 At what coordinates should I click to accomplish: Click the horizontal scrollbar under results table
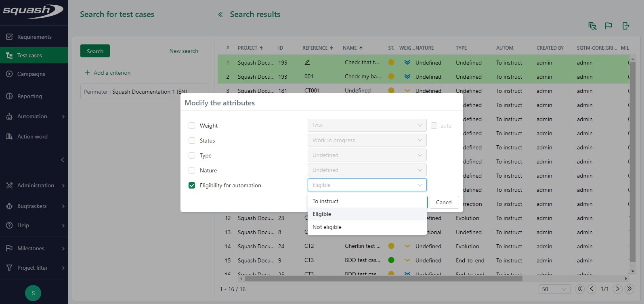(383, 279)
